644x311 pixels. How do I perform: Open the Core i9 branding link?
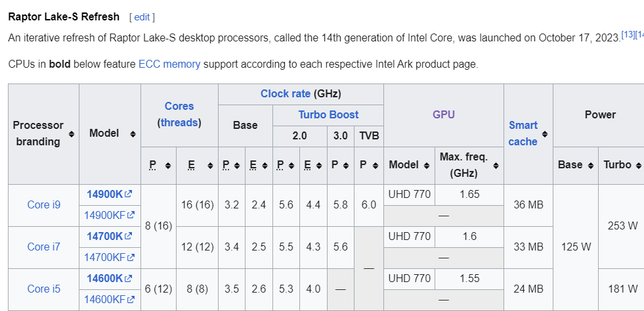(x=44, y=204)
